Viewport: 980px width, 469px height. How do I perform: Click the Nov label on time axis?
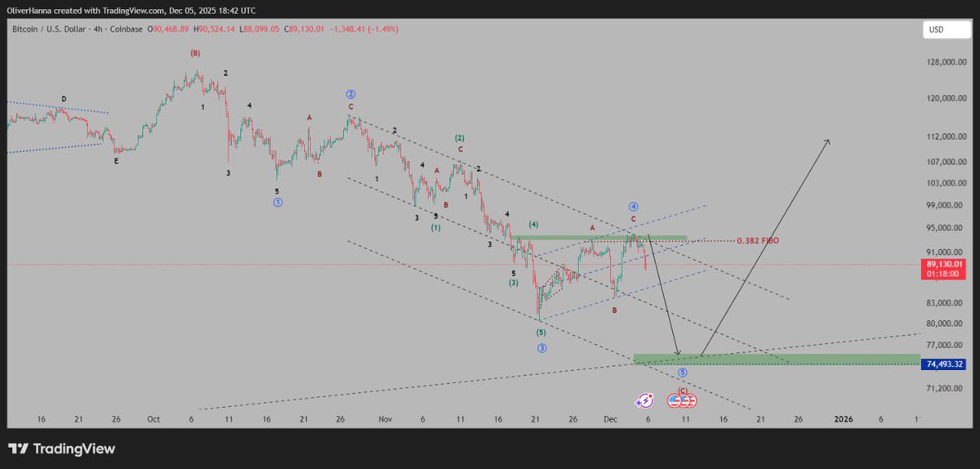coord(385,418)
